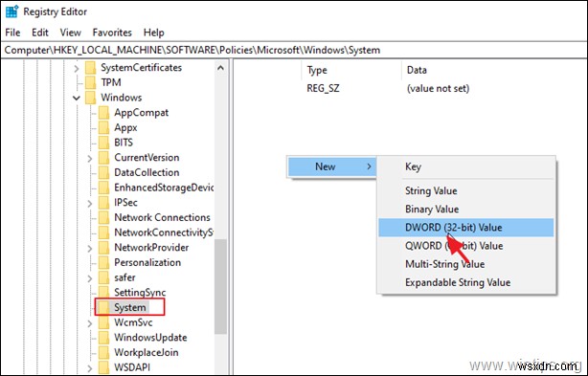
Task: Select the Personalization folder icon
Action: (x=103, y=262)
